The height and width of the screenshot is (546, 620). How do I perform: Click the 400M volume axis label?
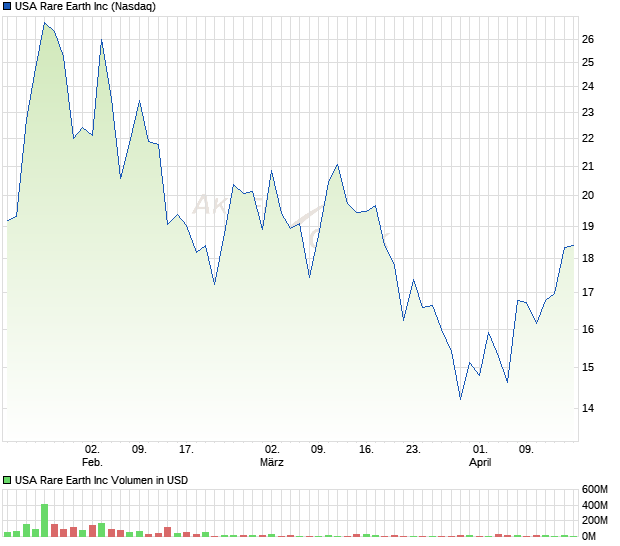594,505
